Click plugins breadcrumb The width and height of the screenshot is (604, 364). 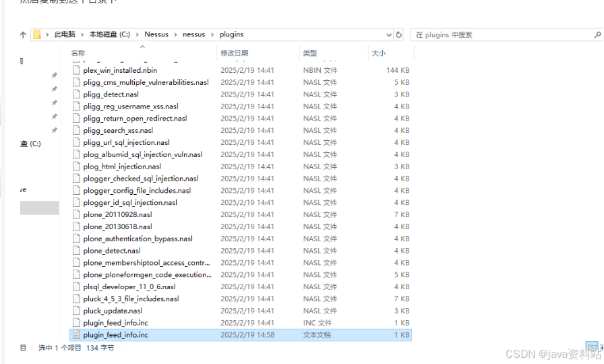tap(231, 34)
